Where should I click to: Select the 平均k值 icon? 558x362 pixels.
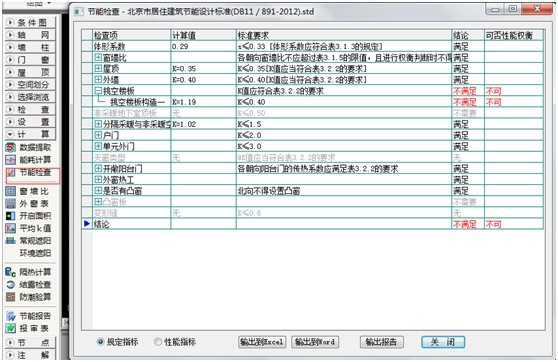(x=11, y=228)
